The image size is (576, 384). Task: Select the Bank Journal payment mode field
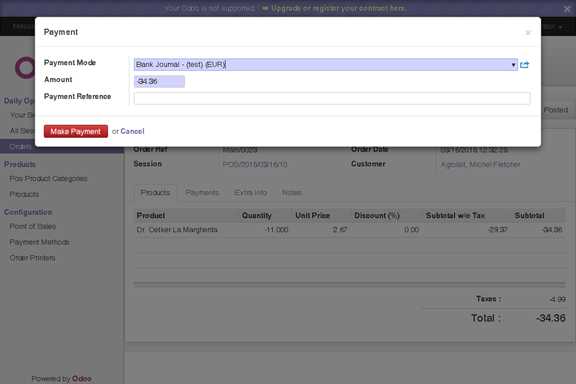point(325,65)
